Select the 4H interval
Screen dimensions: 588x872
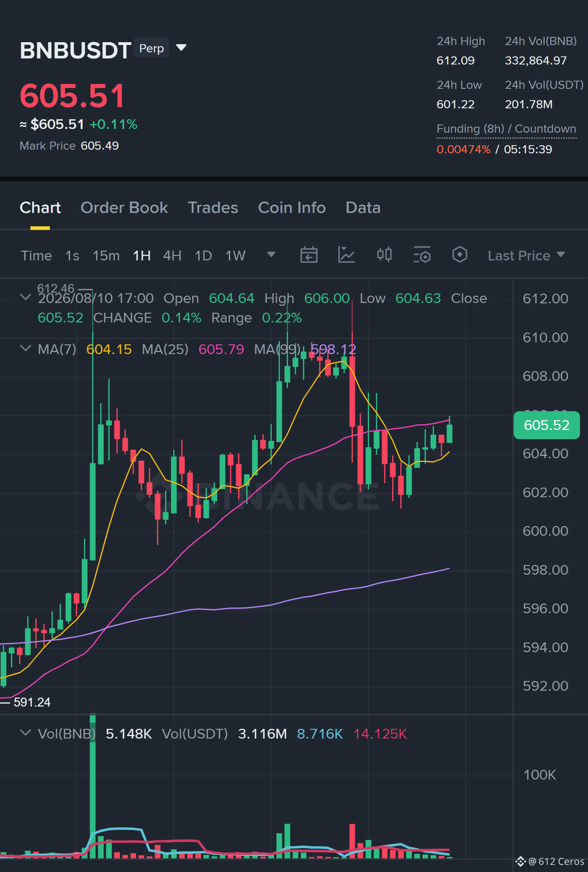point(172,256)
